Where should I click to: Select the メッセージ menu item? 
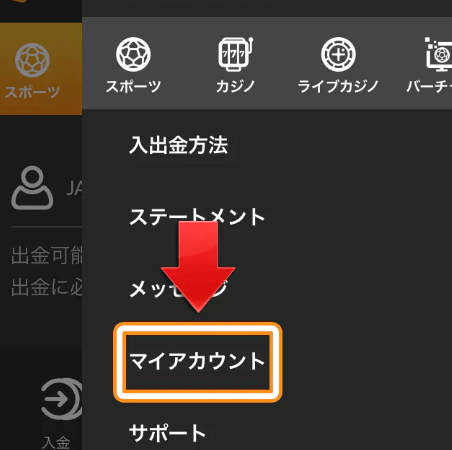coord(179,289)
